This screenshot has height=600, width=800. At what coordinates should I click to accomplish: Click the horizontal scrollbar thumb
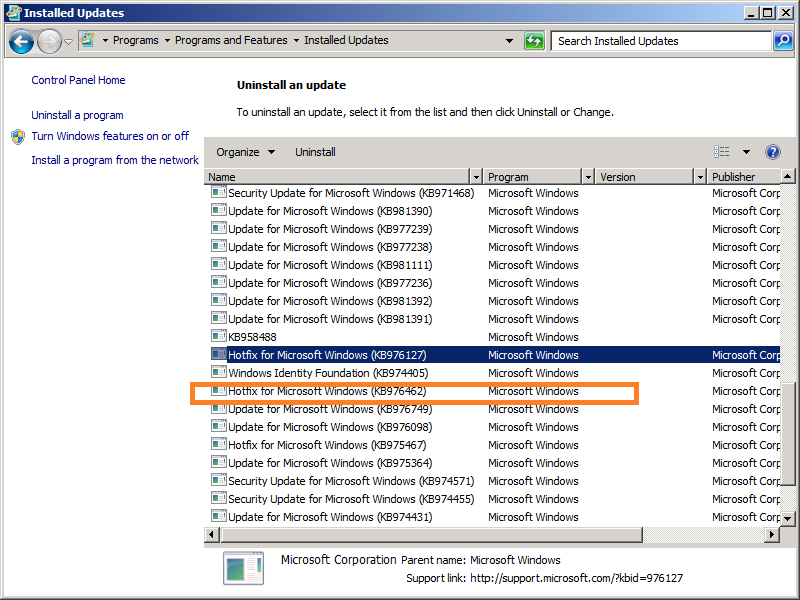[x=432, y=535]
